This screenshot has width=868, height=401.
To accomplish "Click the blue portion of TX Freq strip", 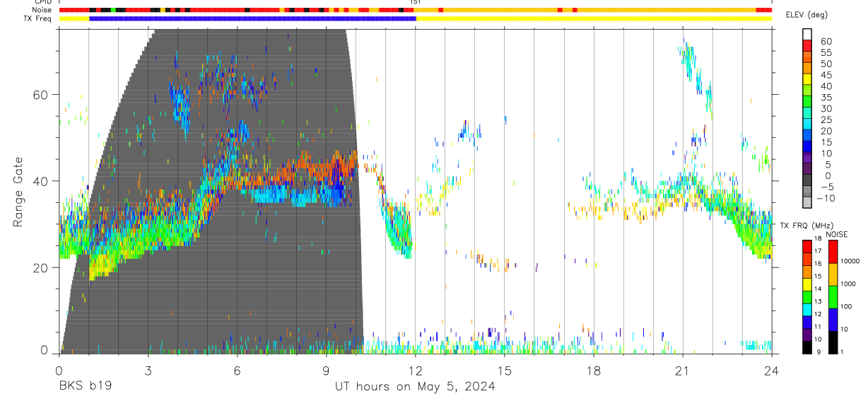I will click(x=252, y=18).
